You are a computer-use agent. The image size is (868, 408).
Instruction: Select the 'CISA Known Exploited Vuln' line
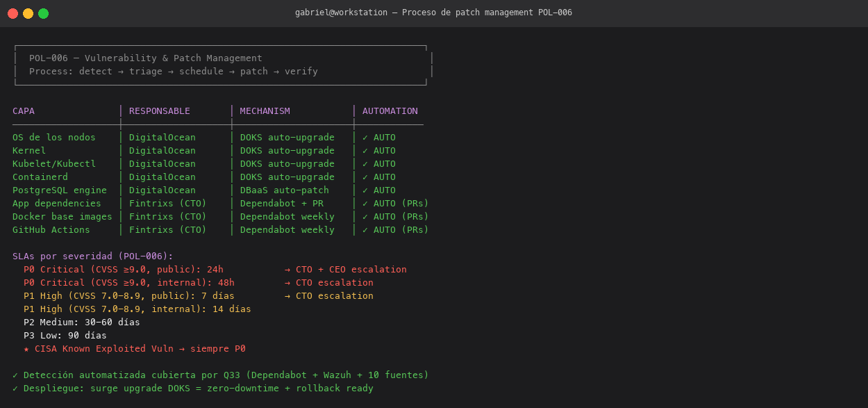135,349
